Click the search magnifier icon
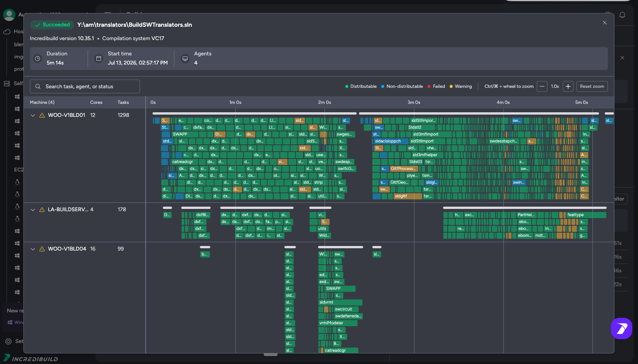The width and height of the screenshot is (638, 364). (38, 87)
